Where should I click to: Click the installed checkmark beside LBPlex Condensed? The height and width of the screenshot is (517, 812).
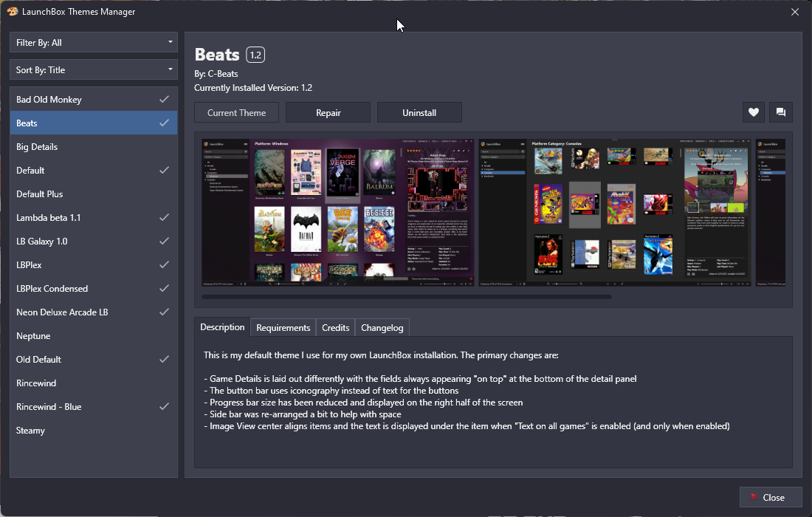[164, 288]
